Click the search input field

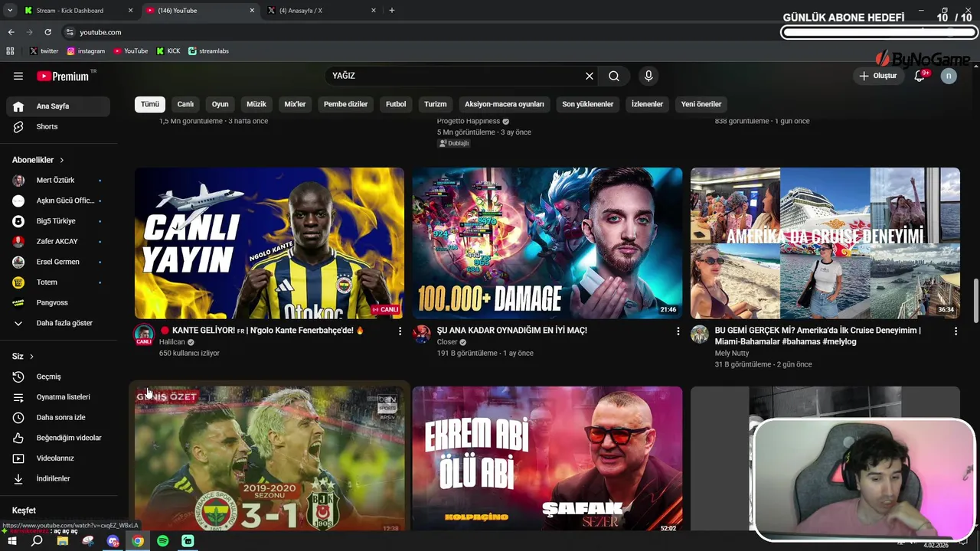point(455,76)
